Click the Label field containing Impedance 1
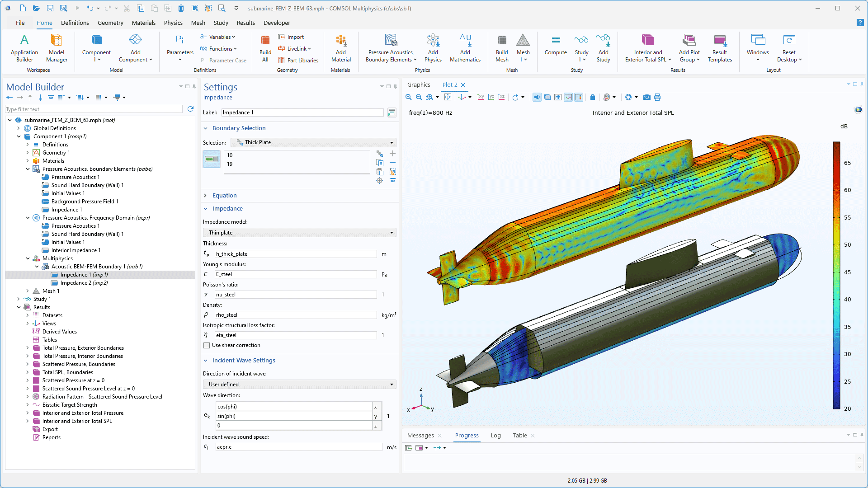Viewport: 868px width, 488px height. coord(302,113)
